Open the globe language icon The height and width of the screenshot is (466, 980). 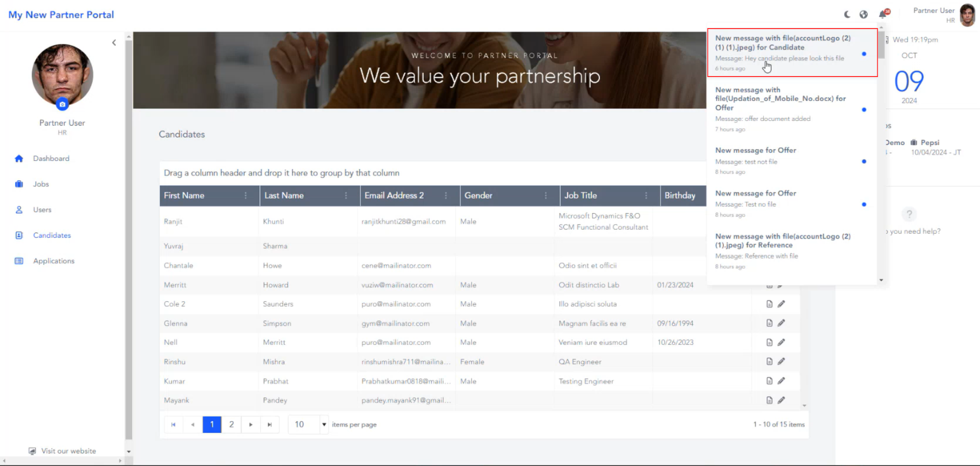tap(864, 14)
